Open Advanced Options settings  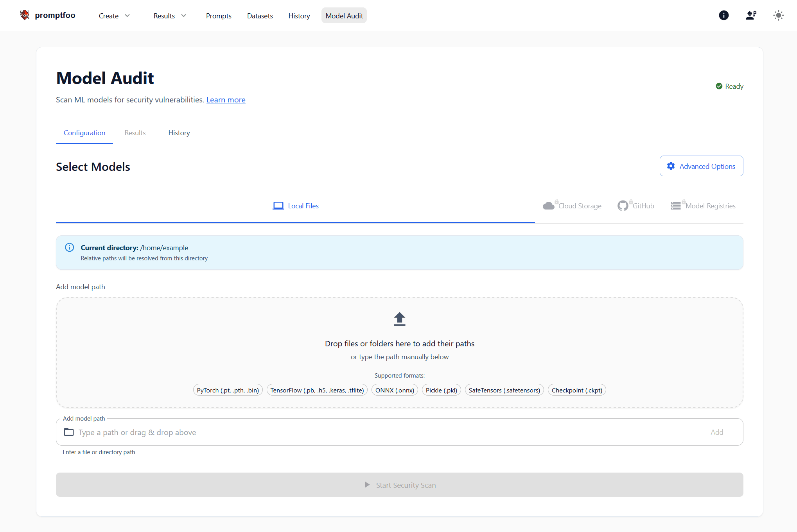pos(701,166)
